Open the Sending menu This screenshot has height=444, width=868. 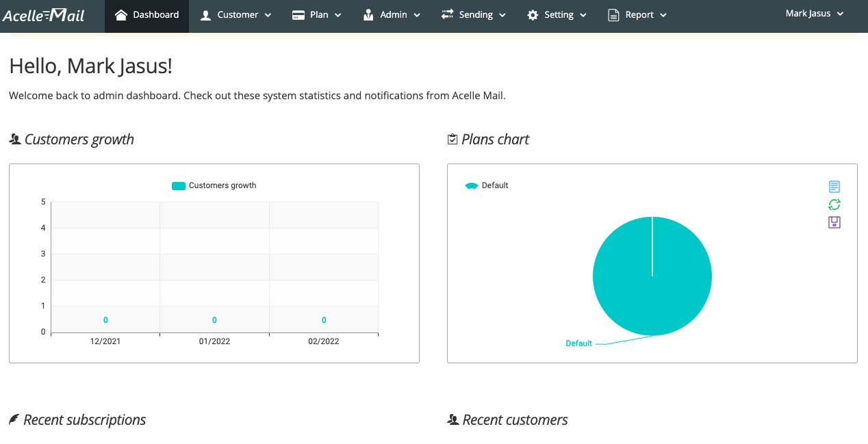[474, 15]
